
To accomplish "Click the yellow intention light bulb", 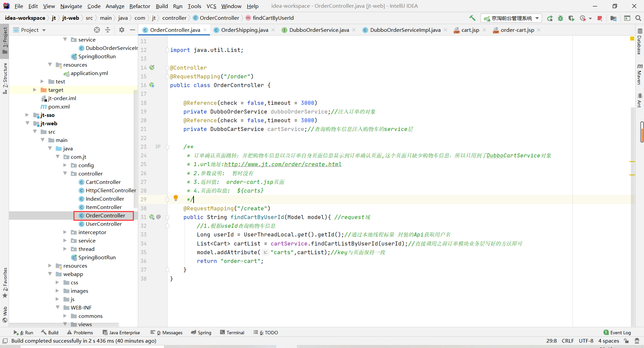I will click(x=175, y=198).
